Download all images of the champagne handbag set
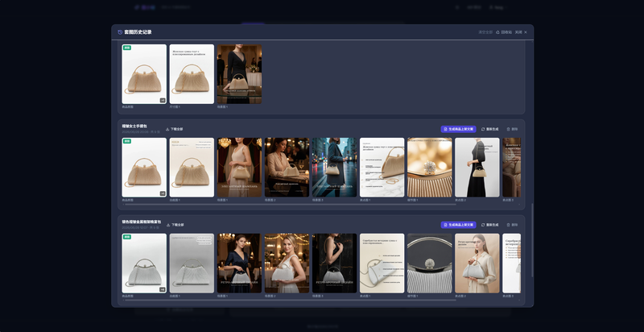The height and width of the screenshot is (332, 644). point(174,129)
